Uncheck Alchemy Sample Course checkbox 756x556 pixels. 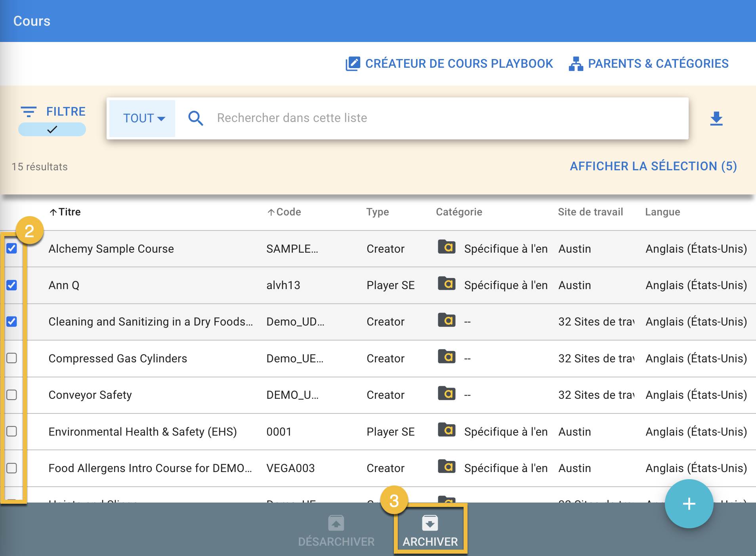(12, 248)
